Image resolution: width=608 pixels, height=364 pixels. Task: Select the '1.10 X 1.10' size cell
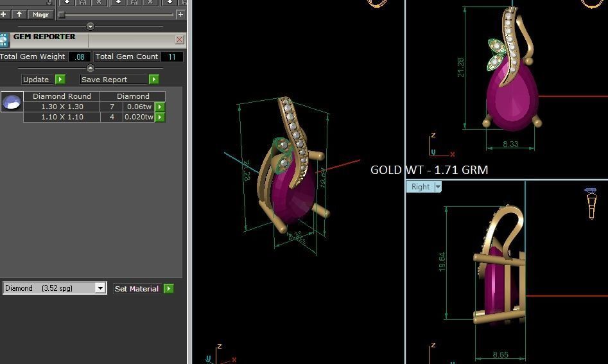pyautogui.click(x=62, y=117)
